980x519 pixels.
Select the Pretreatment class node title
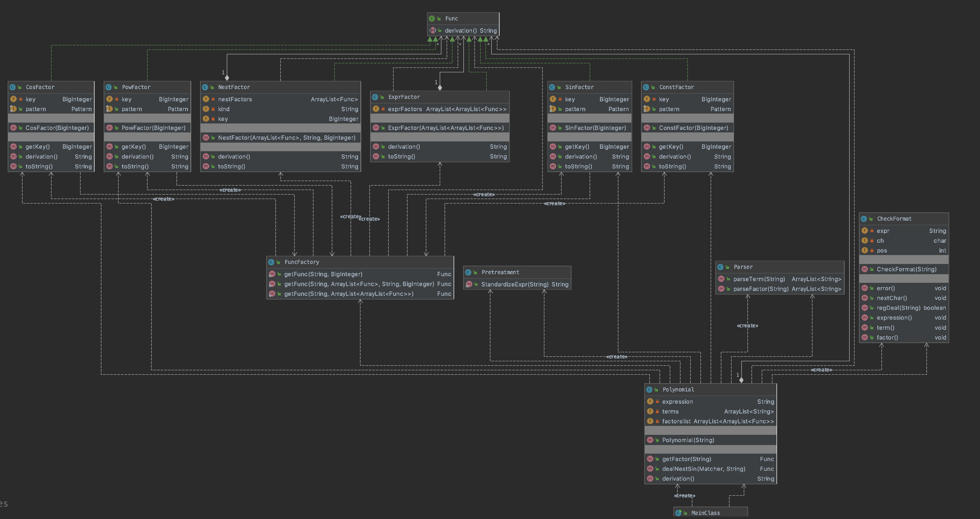[x=500, y=272]
